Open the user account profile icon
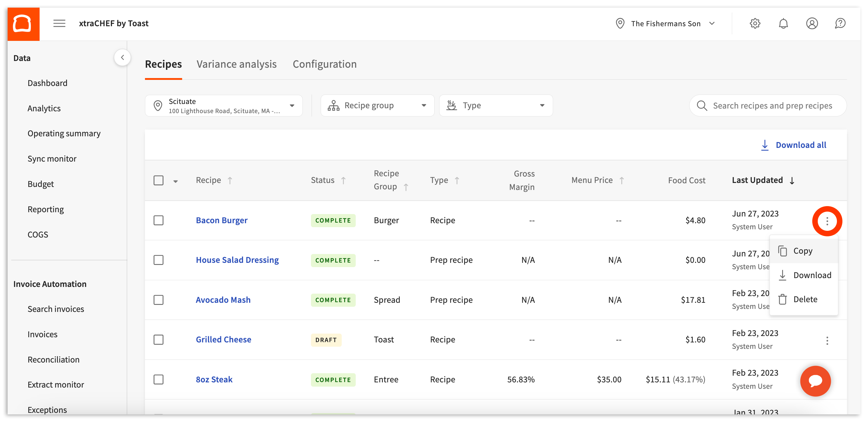Image resolution: width=868 pixels, height=422 pixels. pyautogui.click(x=812, y=23)
